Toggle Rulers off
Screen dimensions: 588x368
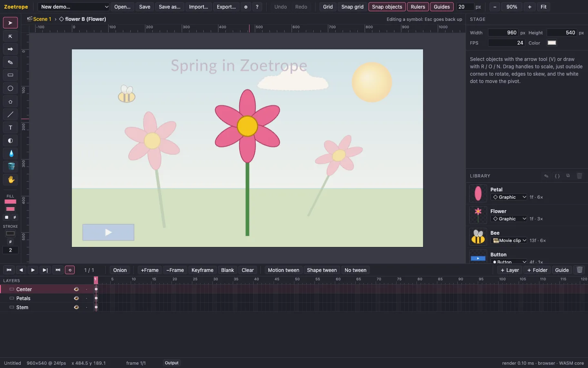click(x=418, y=7)
